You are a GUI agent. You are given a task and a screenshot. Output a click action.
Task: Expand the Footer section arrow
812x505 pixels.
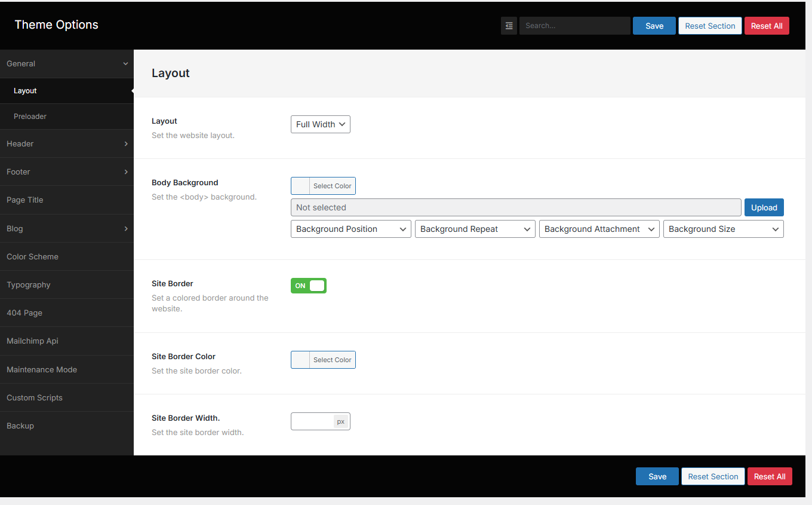(x=126, y=172)
